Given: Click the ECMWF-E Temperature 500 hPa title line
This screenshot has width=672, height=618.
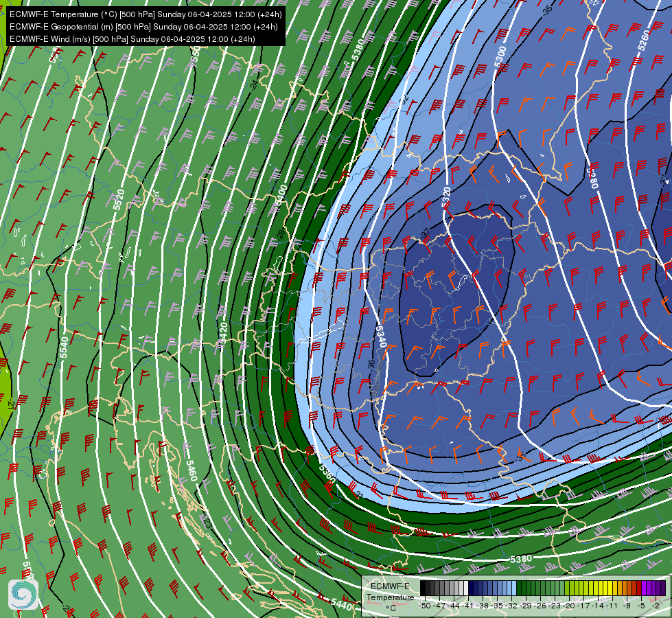Looking at the screenshot, I should point(146,14).
